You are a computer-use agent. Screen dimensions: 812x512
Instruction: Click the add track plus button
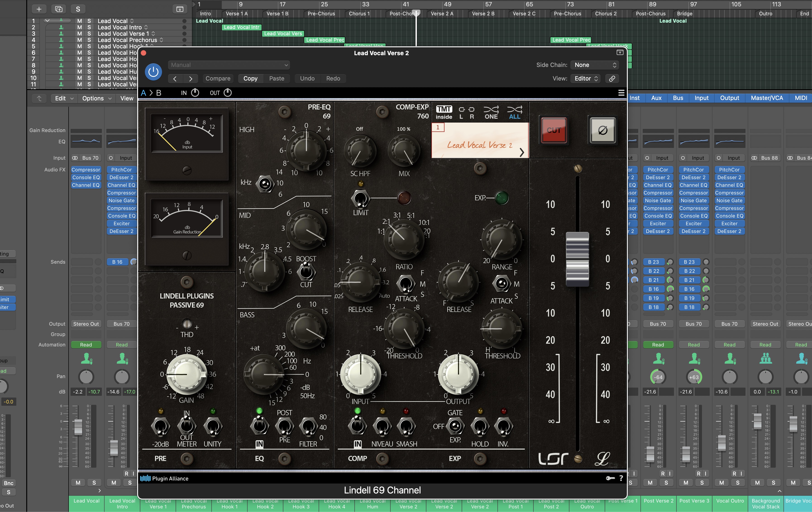39,9
